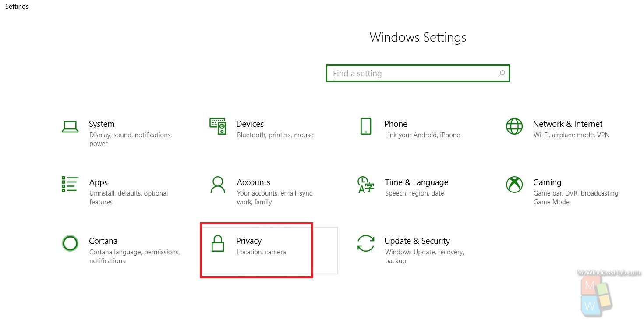Focus the Find a setting search field
Image resolution: width=644 pixels, height=331 pixels.
click(418, 73)
